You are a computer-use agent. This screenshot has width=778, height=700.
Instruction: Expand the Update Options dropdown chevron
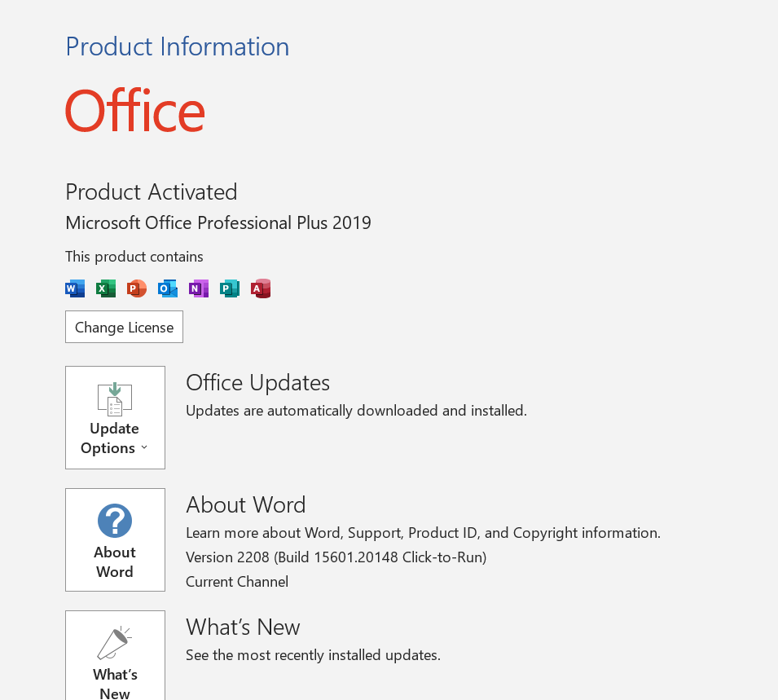click(143, 447)
